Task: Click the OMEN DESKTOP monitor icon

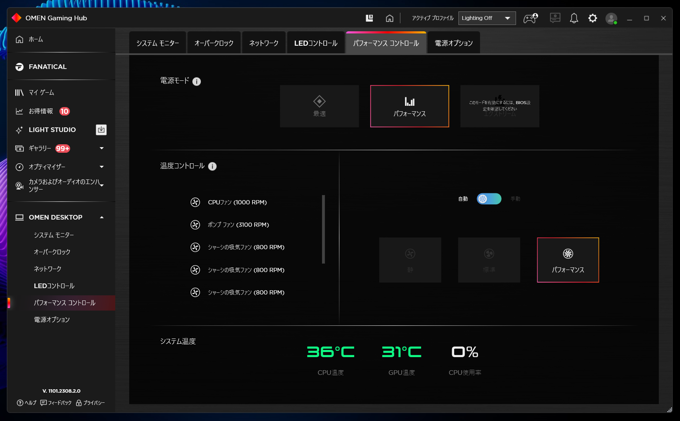Action: click(x=20, y=217)
